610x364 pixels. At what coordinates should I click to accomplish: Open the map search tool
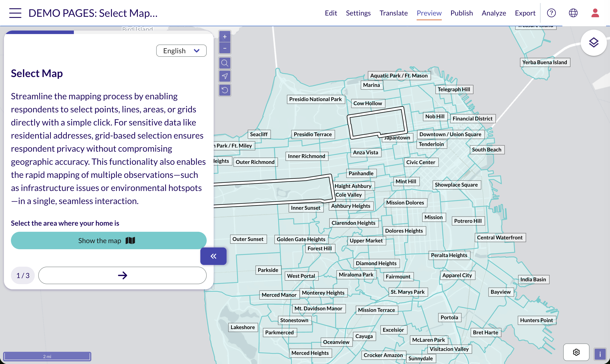(x=225, y=63)
